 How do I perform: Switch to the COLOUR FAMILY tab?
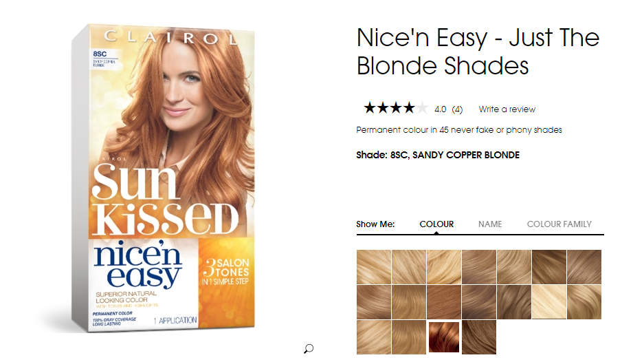559,224
